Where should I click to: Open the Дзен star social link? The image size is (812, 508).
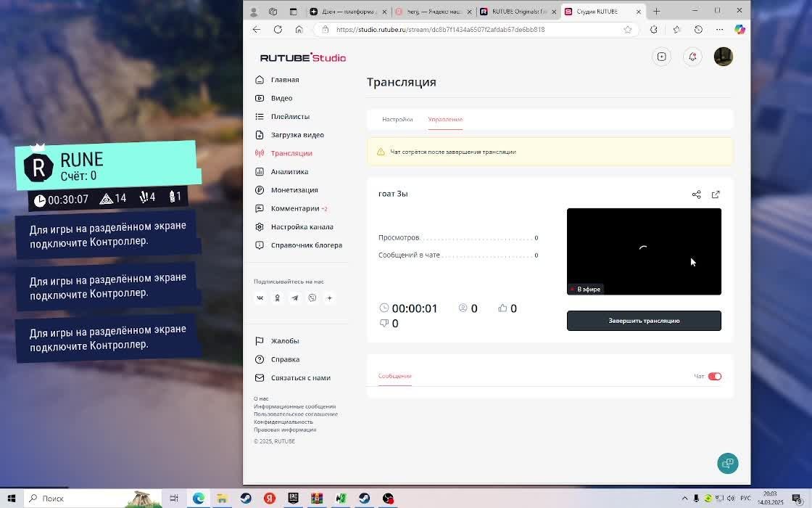pos(329,298)
